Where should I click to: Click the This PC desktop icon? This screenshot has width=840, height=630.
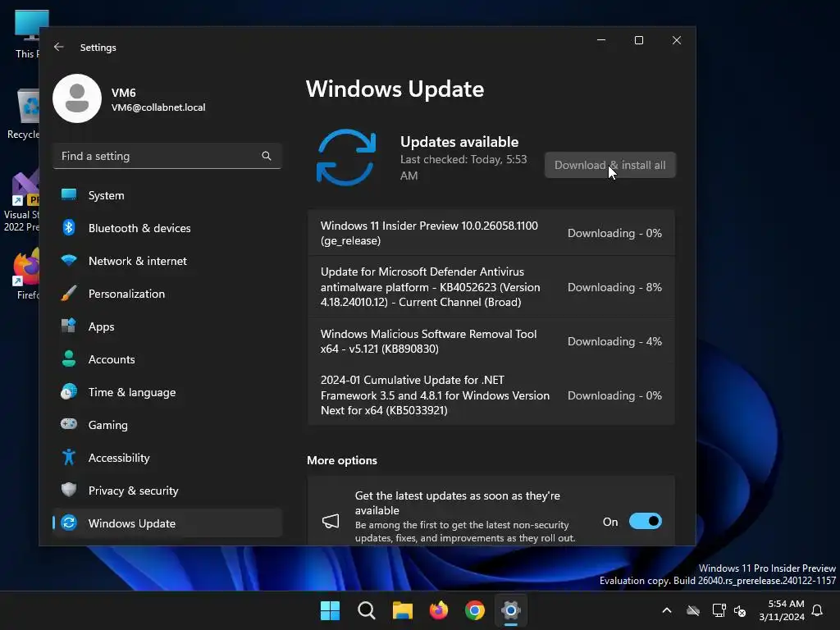click(27, 34)
